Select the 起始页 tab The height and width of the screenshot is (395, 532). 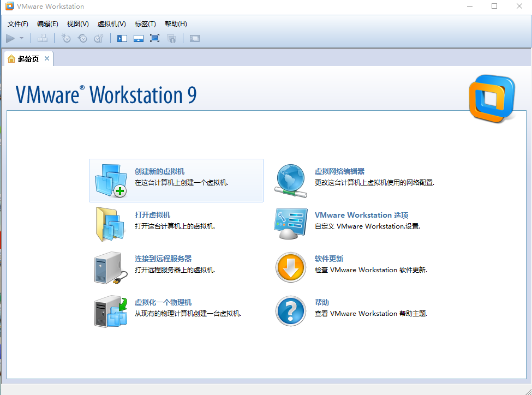click(x=28, y=59)
